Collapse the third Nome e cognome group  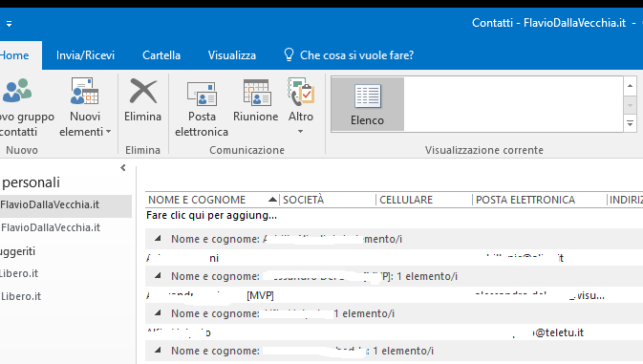pos(158,312)
